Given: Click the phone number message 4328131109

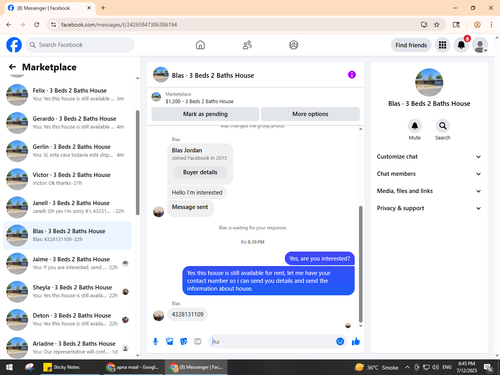Looking at the screenshot, I should (x=187, y=314).
